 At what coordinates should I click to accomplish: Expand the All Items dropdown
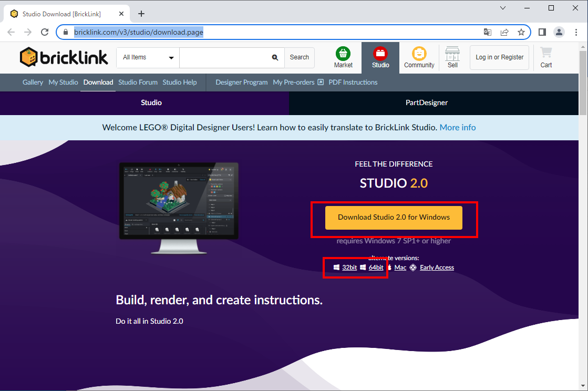click(148, 58)
